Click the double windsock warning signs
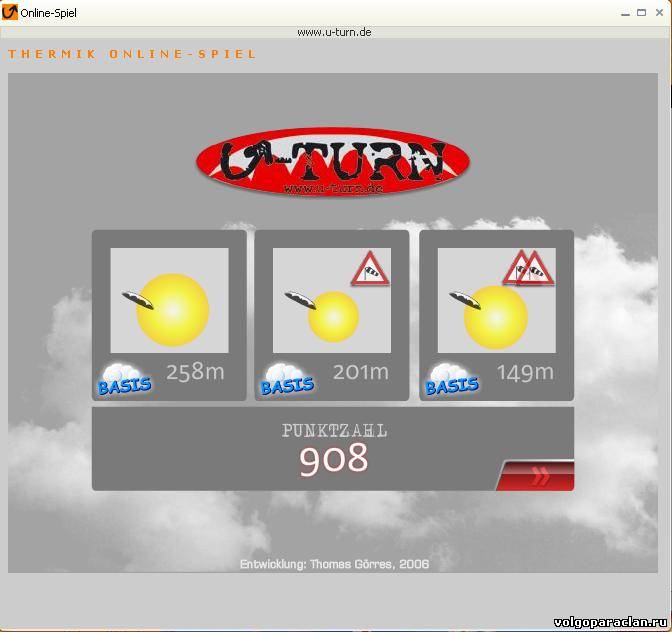 click(x=528, y=268)
